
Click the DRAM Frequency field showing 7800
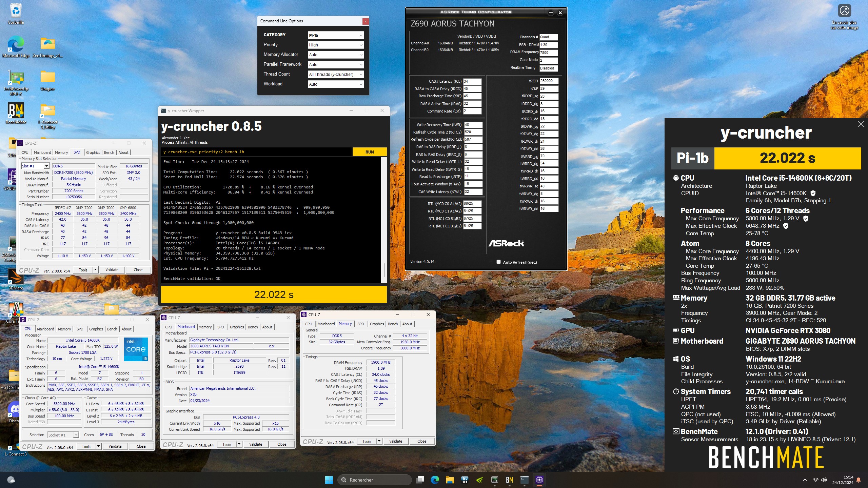coord(549,53)
